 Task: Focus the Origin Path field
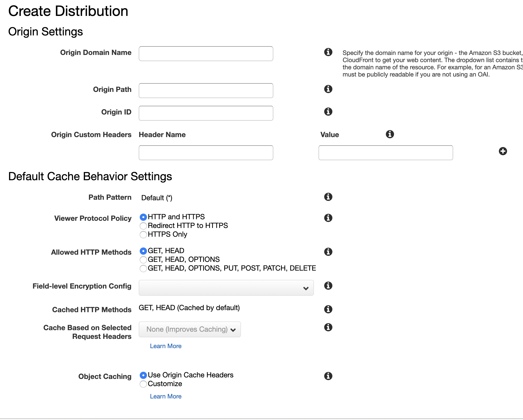pos(206,91)
